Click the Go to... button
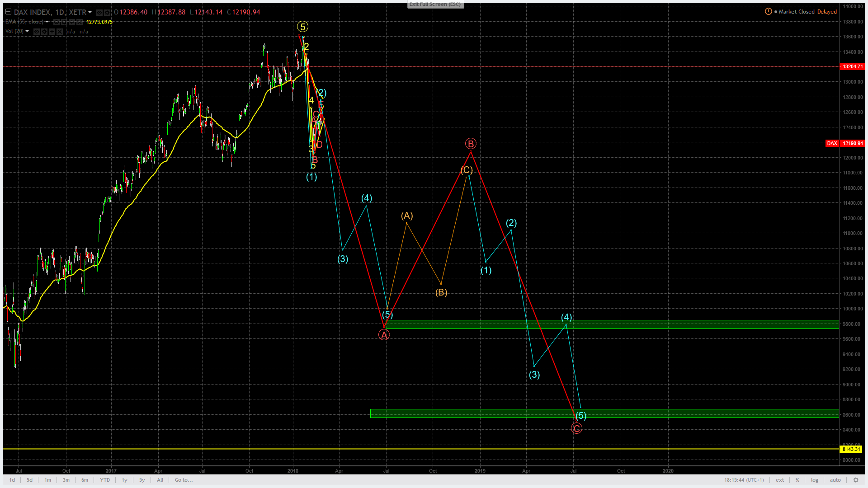Viewport: 868px width, 488px height. click(184, 480)
